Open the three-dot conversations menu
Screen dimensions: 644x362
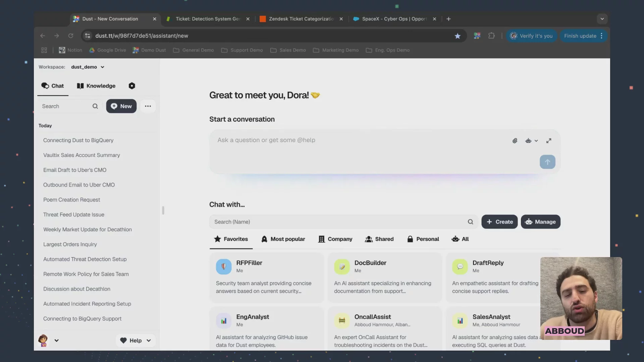tap(148, 106)
